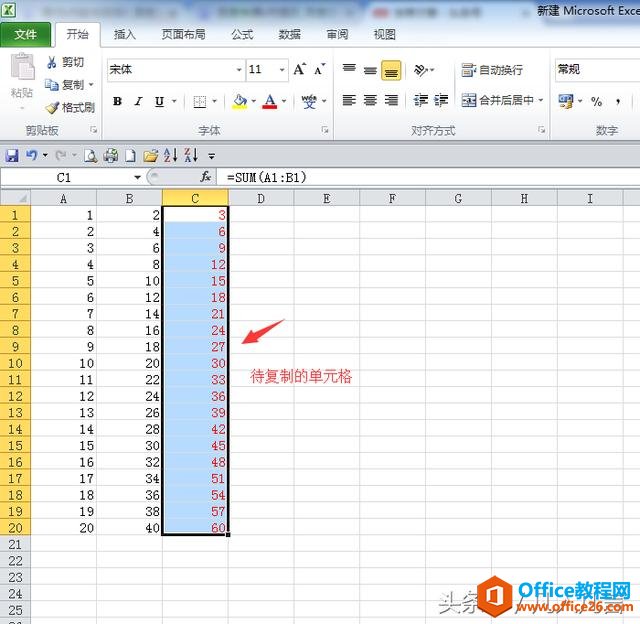Customize quick access toolbar arrow
This screenshot has height=624, width=640.
[211, 156]
